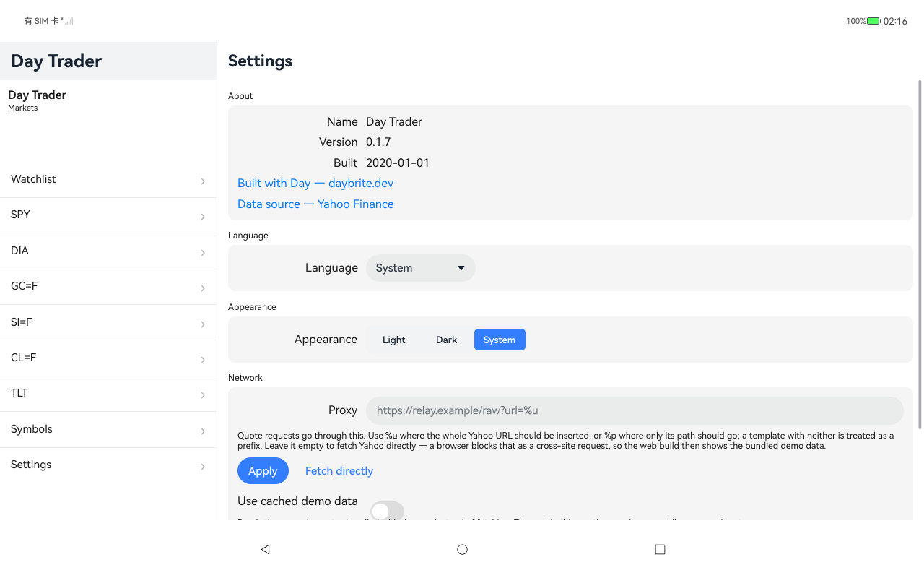This screenshot has height=578, width=924.
Task: Click the Proxy URL input field
Action: pyautogui.click(x=635, y=410)
